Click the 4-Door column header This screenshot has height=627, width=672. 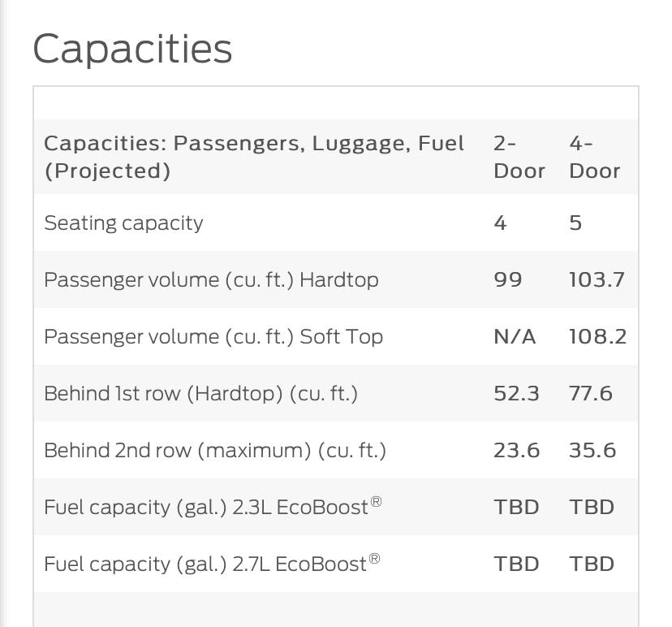pyautogui.click(x=594, y=157)
